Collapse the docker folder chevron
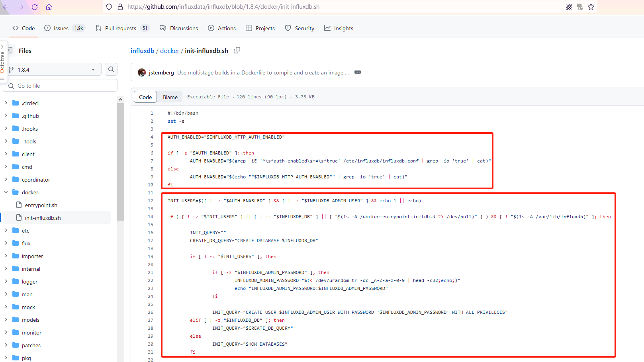644x362 pixels. [6, 192]
